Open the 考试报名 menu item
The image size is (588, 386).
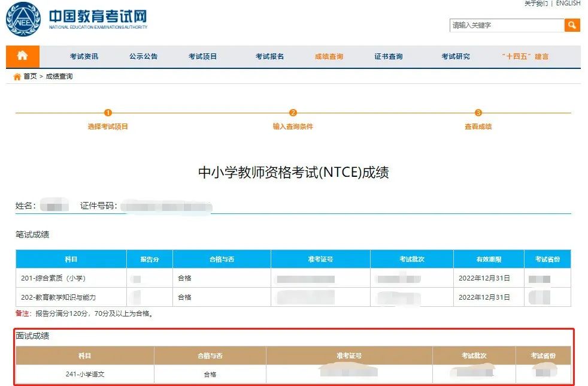point(269,57)
